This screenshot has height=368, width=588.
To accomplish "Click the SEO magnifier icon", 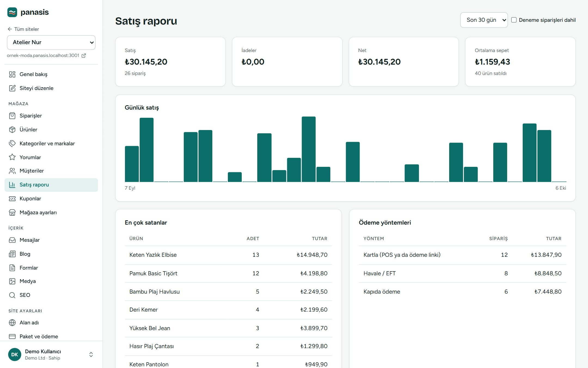I will click(12, 295).
